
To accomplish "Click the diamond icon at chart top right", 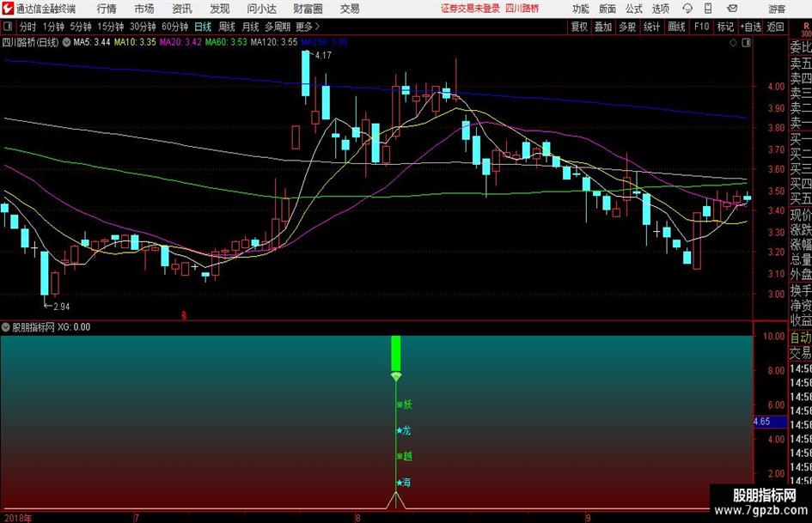I will (x=733, y=42).
